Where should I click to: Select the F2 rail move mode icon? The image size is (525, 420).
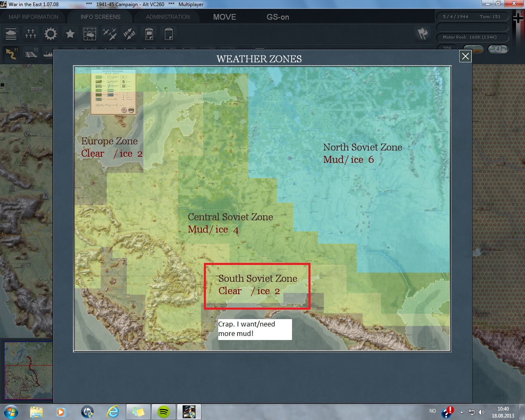pyautogui.click(x=31, y=54)
